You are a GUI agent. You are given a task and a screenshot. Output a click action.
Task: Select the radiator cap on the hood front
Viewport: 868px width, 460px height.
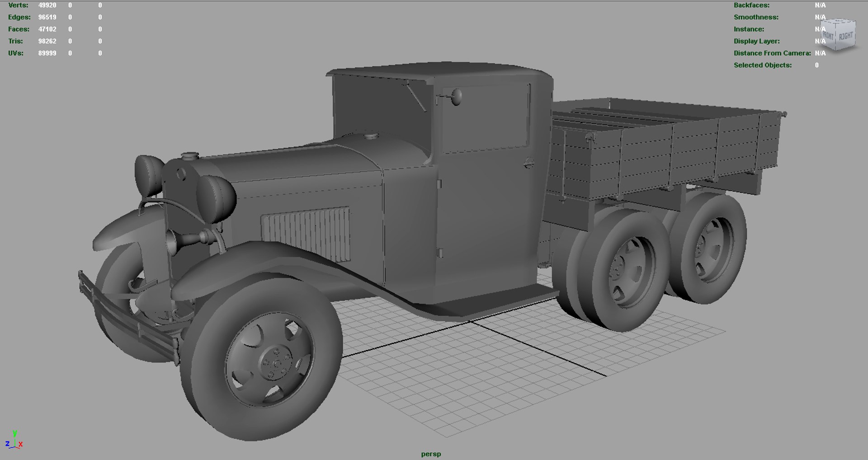point(190,156)
